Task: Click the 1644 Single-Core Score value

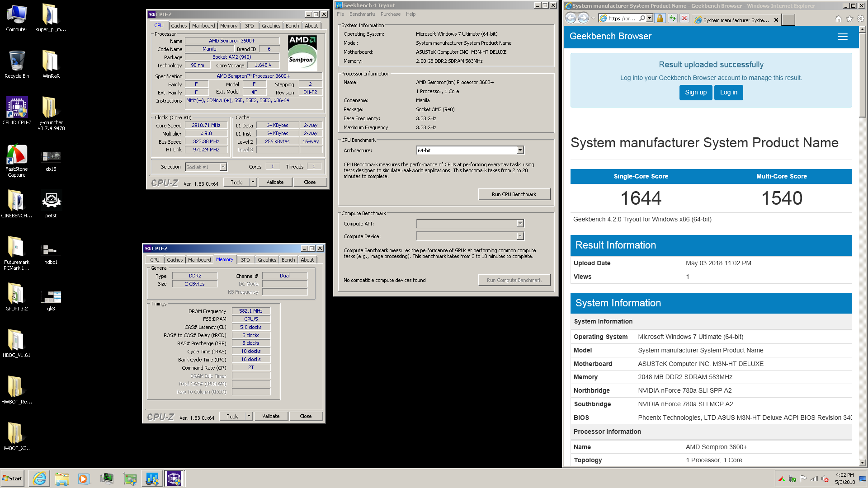Action: [641, 198]
